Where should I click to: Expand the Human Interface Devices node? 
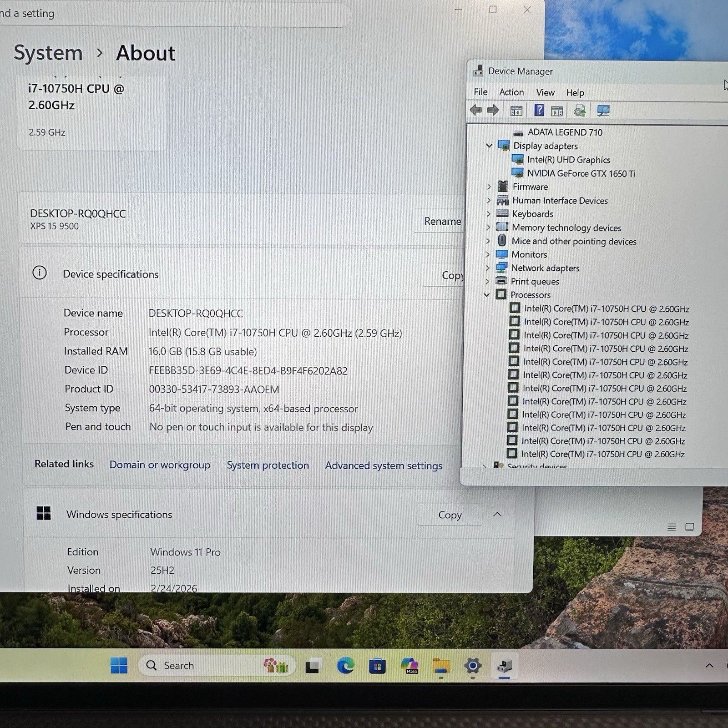[x=489, y=200]
